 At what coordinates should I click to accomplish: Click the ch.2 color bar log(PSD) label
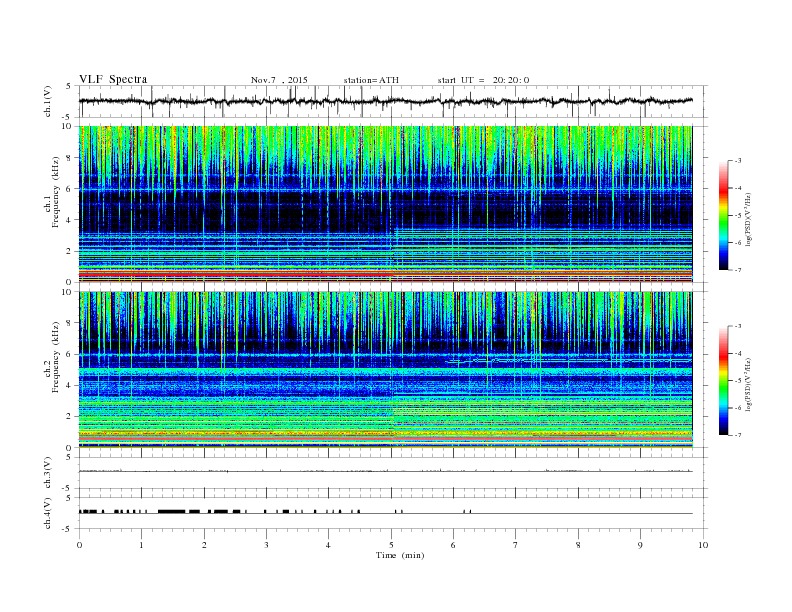(x=748, y=384)
